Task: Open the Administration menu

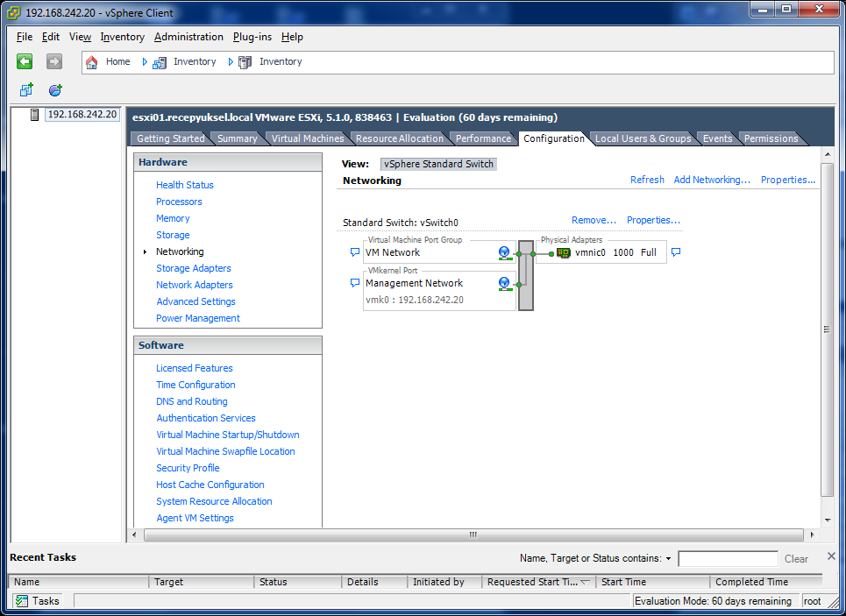Action: [188, 37]
